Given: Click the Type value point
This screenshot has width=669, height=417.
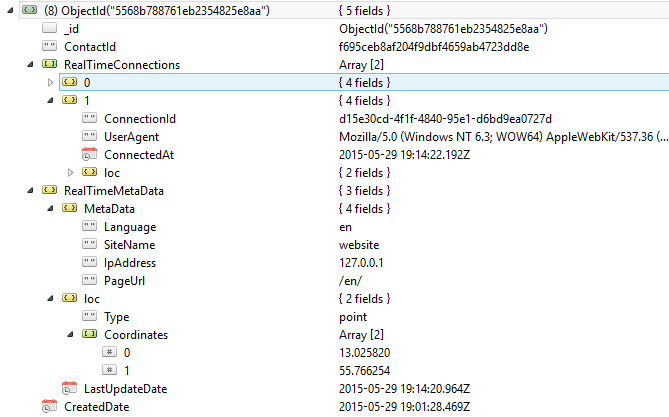Looking at the screenshot, I should tap(353, 317).
